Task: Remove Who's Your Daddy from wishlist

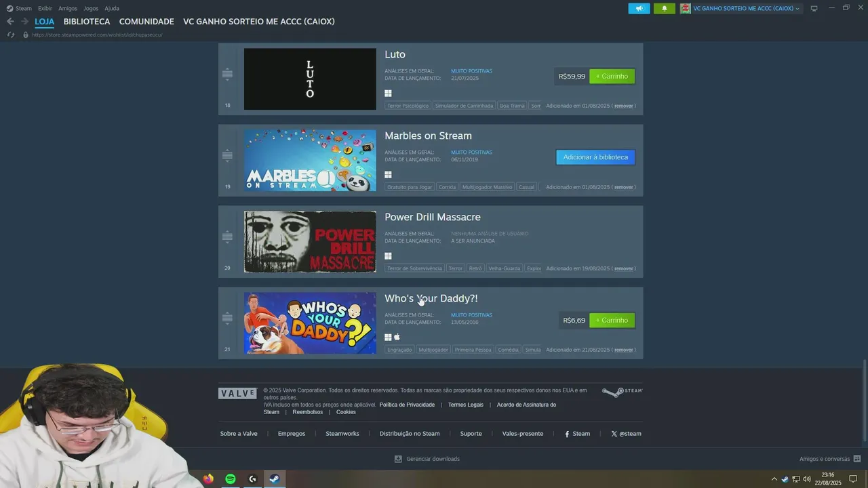Action: [624, 350]
